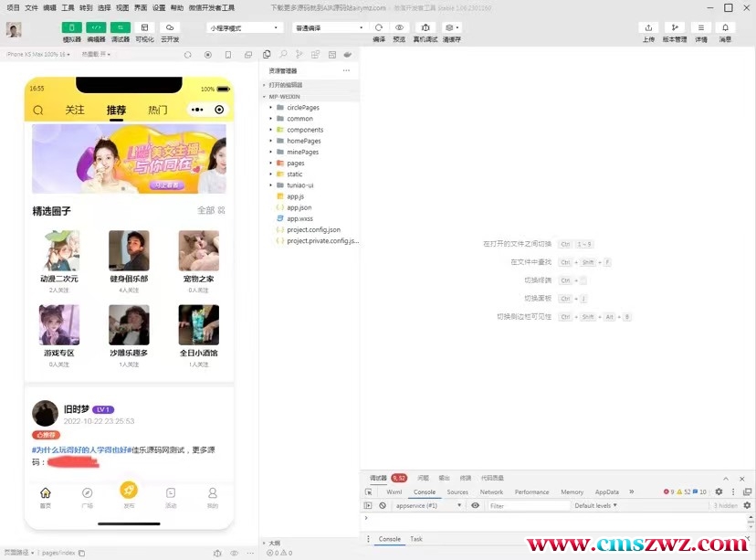Toggle the 模拟器 simulator panel button

pos(71,27)
